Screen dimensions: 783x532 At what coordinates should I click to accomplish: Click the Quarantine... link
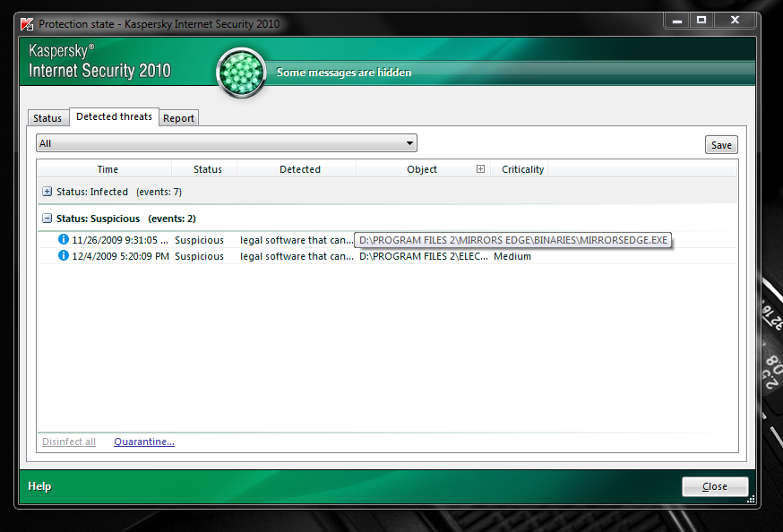144,442
